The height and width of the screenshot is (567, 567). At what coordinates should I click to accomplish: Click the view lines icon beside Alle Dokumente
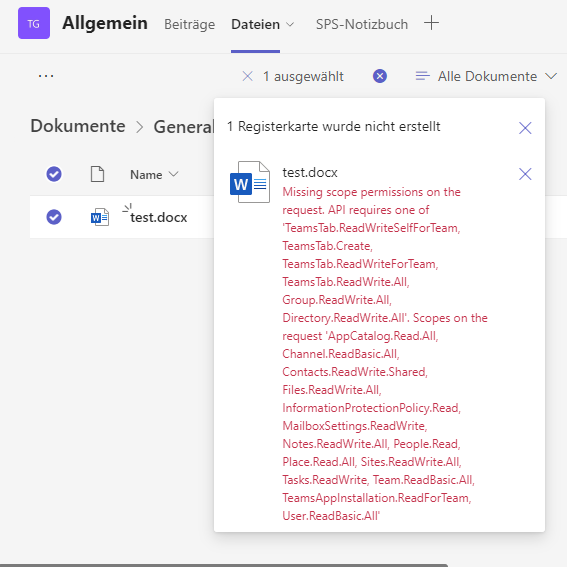click(423, 76)
